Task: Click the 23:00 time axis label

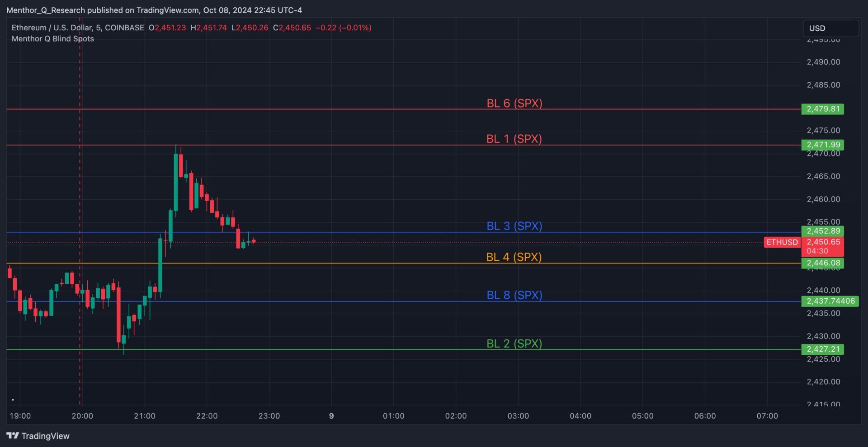Action: (269, 416)
